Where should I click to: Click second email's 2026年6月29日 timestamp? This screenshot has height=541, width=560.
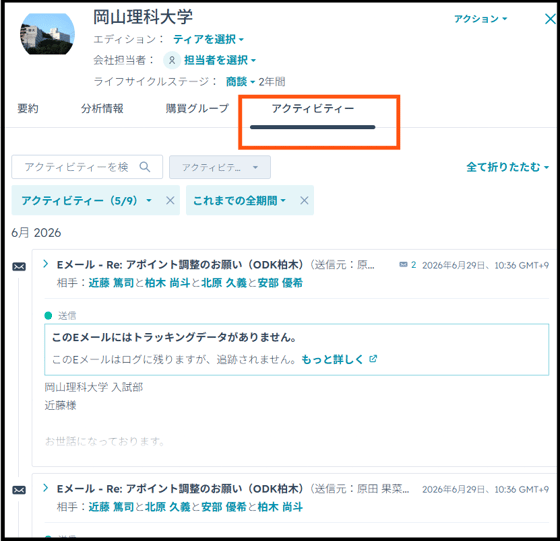point(485,489)
